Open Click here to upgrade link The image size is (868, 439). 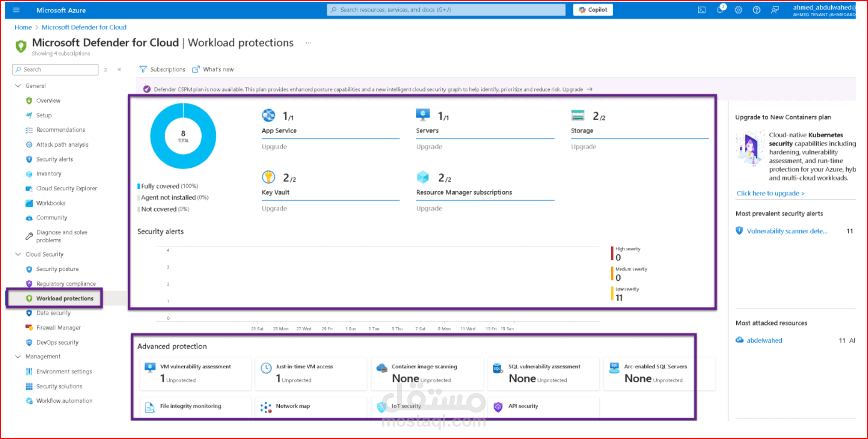[x=770, y=193]
